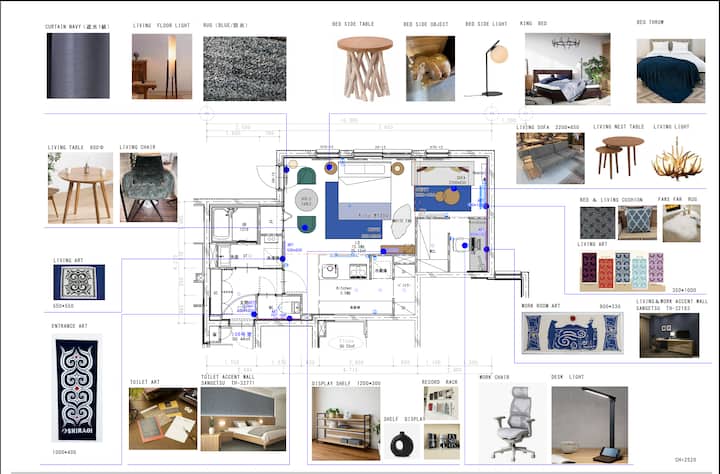Click the Toilet Art photo
The image size is (720, 474).
pos(163,418)
